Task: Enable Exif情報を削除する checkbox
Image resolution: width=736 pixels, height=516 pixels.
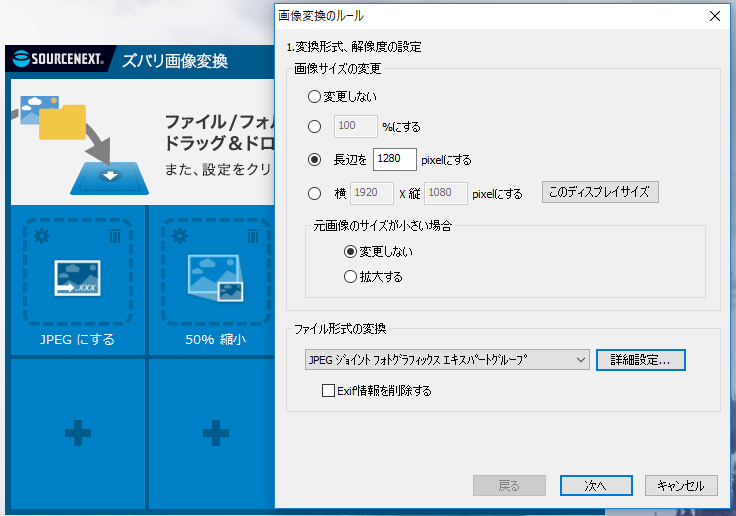Action: coord(328,390)
